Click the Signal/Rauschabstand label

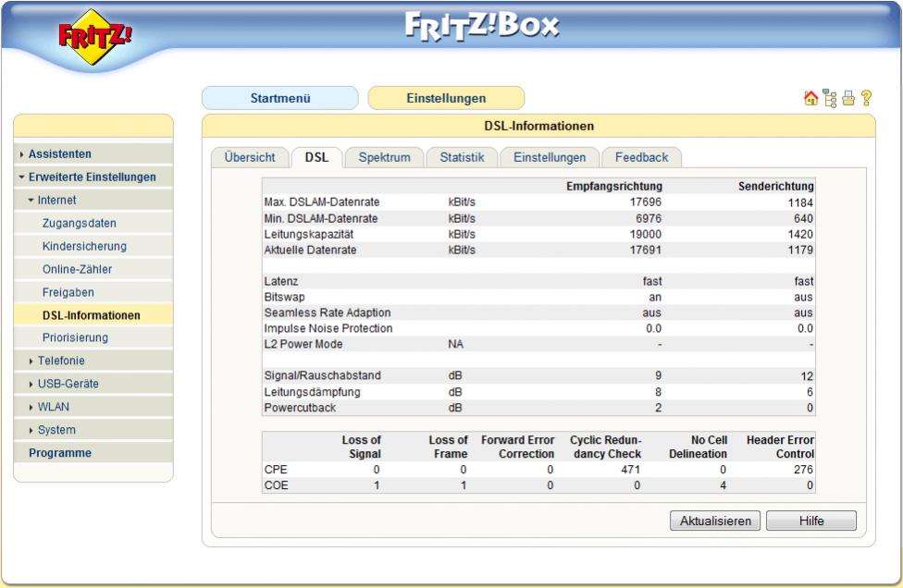(323, 375)
